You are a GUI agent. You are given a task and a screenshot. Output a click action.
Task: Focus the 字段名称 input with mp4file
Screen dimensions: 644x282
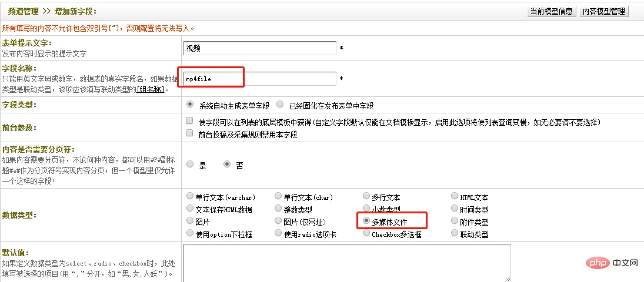pos(259,78)
